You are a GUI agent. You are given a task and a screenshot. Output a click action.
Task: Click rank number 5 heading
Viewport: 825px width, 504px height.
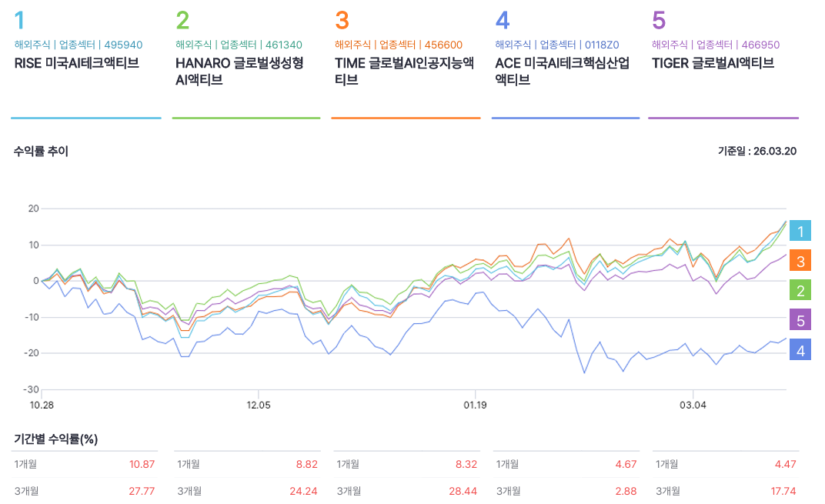pos(659,21)
